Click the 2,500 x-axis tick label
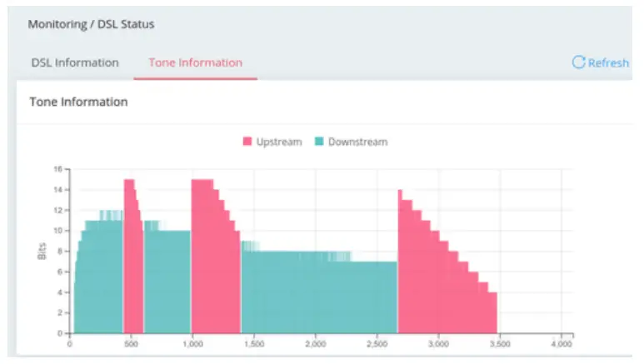The image size is (644, 364). click(377, 344)
